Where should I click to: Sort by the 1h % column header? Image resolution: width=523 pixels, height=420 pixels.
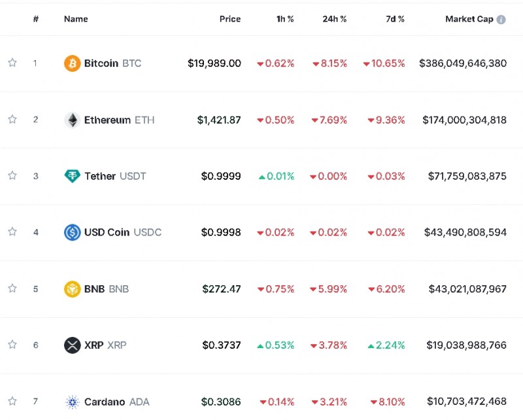284,19
